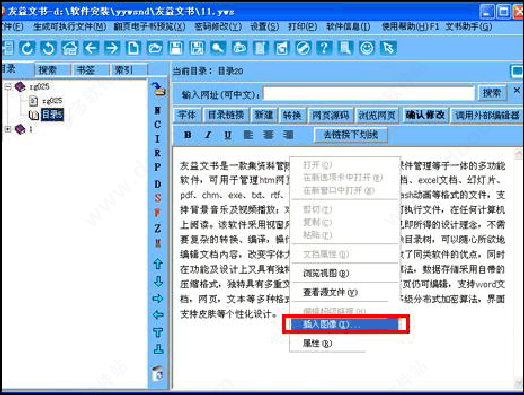Toggle bold formatting with B icon

point(188,135)
